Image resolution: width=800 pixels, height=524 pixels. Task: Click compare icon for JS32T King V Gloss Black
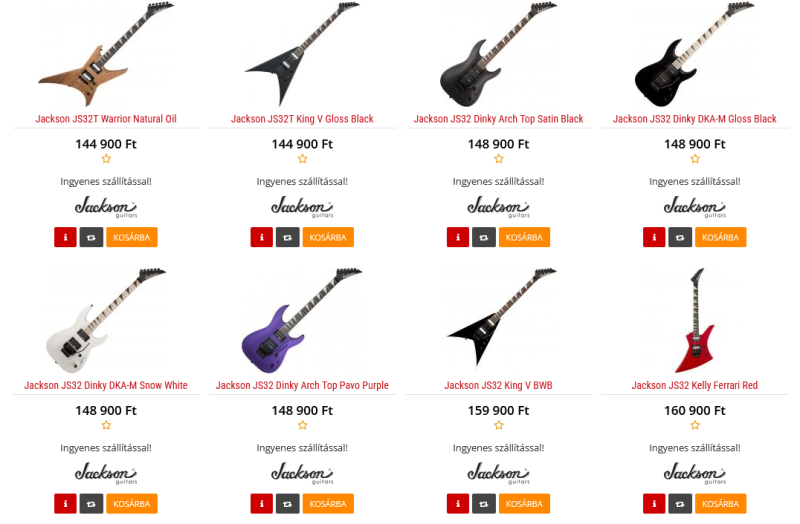pos(288,237)
